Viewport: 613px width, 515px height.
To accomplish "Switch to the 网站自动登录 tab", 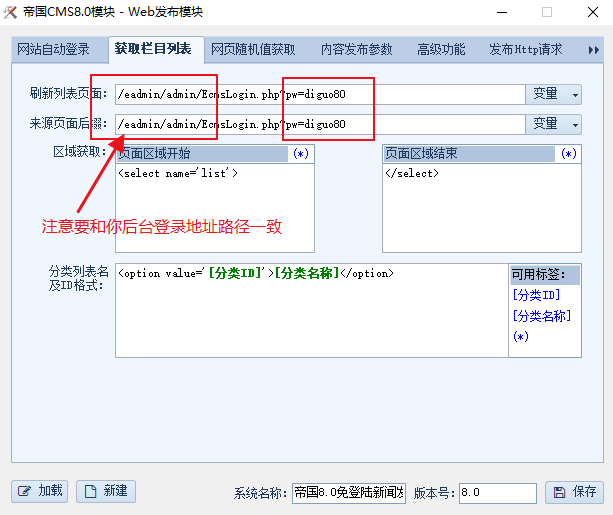I will click(54, 50).
